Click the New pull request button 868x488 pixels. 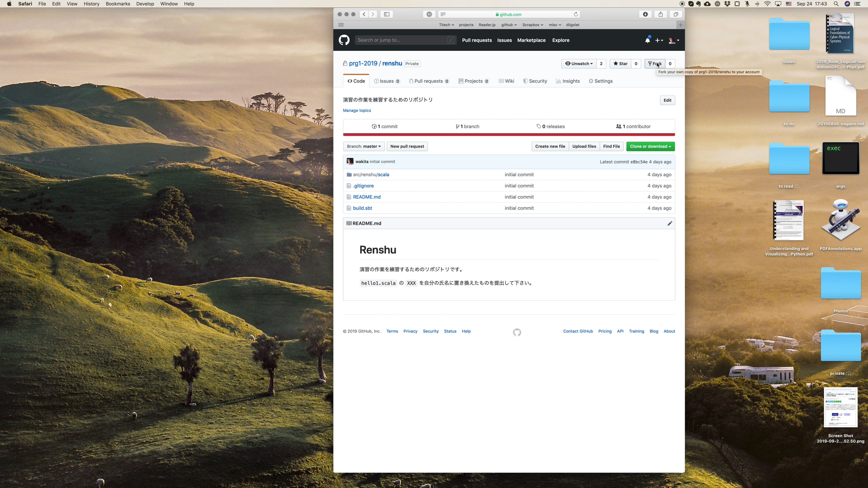click(407, 146)
